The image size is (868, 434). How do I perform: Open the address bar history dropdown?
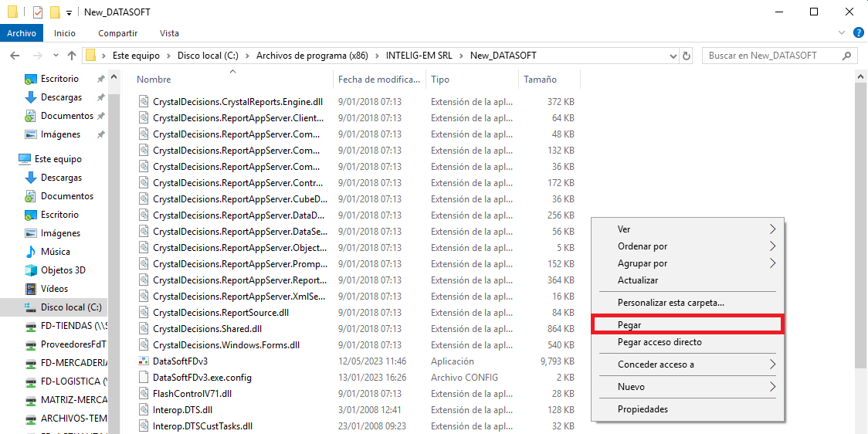tap(673, 56)
